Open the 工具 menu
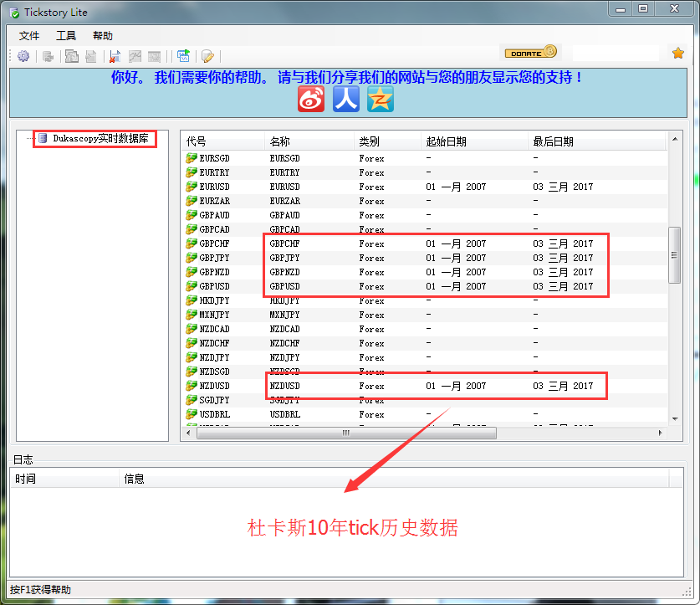The height and width of the screenshot is (605, 700). point(66,36)
